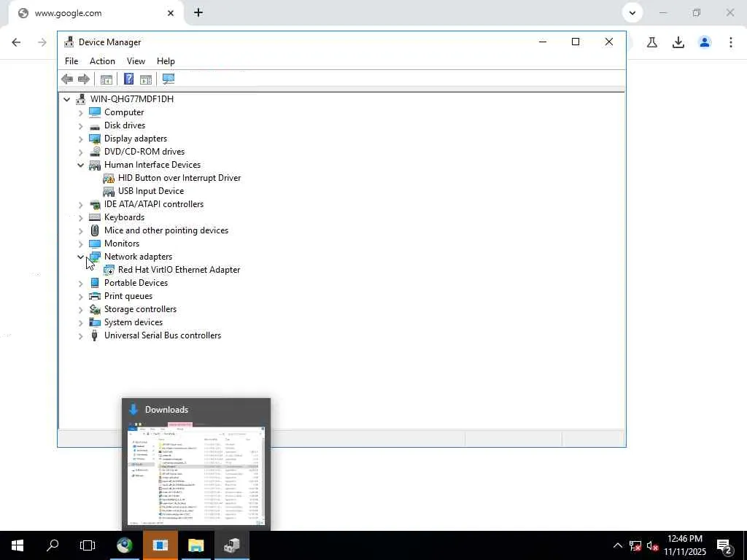Click the Monitors category icon
747x560 pixels.
point(95,244)
